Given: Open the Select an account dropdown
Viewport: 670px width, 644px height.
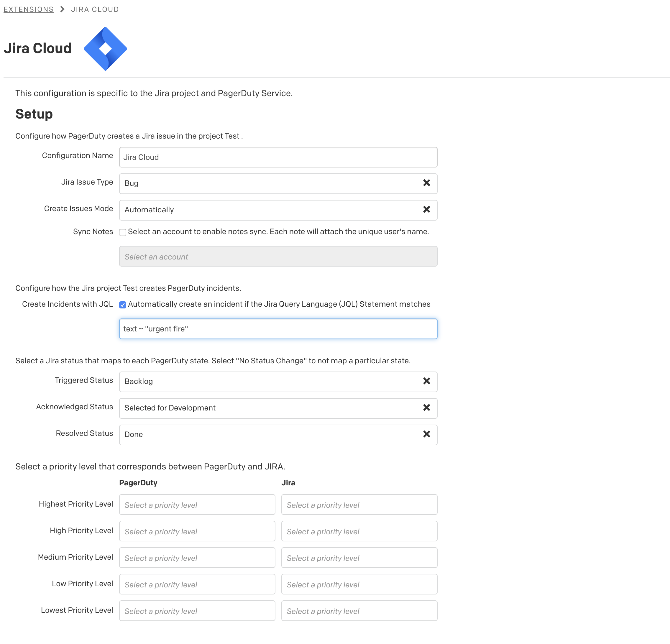Looking at the screenshot, I should 278,256.
